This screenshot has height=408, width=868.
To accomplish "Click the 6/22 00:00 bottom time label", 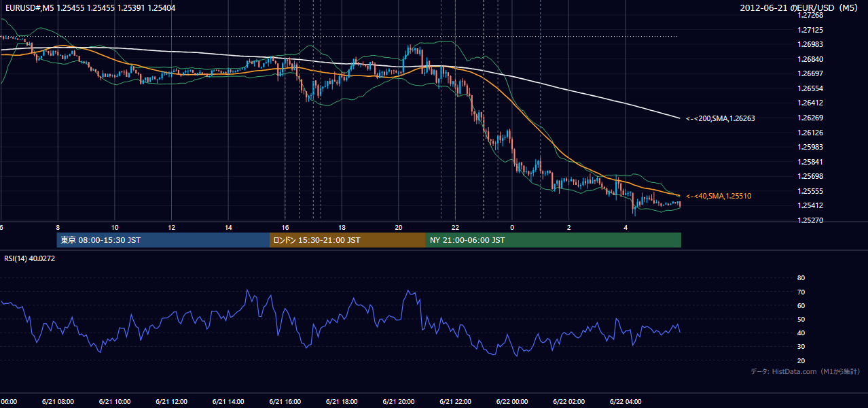I will (512, 402).
